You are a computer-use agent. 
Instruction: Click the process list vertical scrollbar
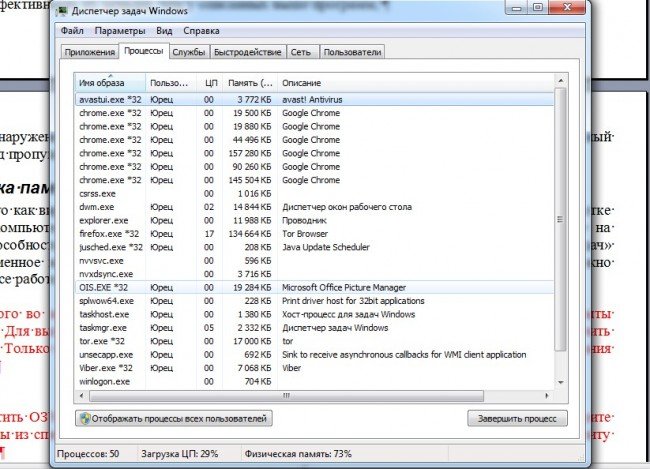point(560,230)
